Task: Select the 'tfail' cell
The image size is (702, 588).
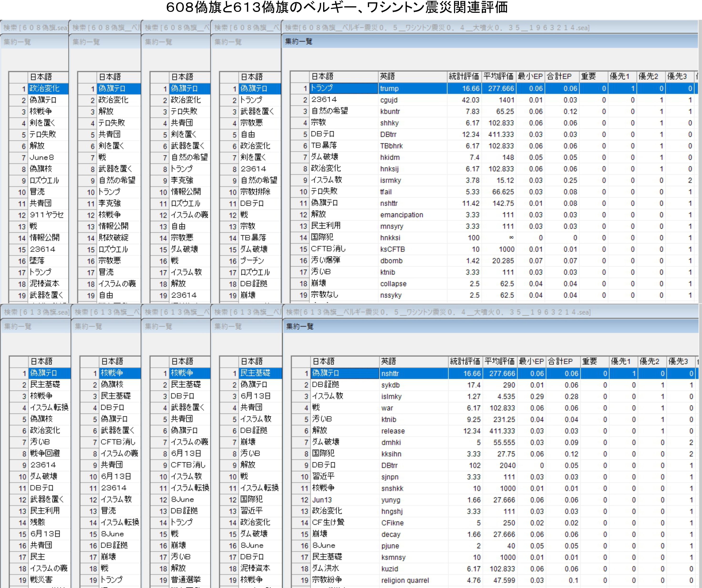Action: [x=413, y=192]
